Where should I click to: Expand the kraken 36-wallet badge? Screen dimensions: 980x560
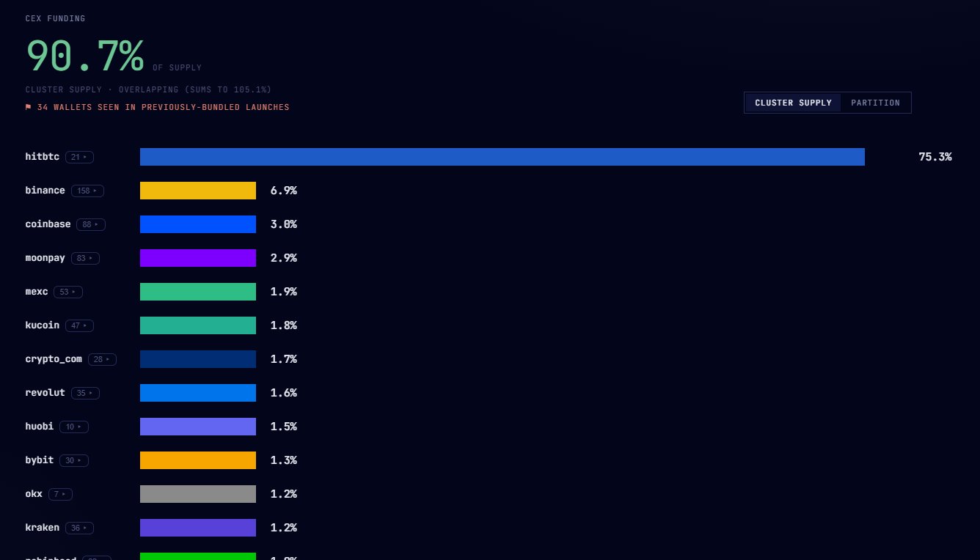[79, 528]
